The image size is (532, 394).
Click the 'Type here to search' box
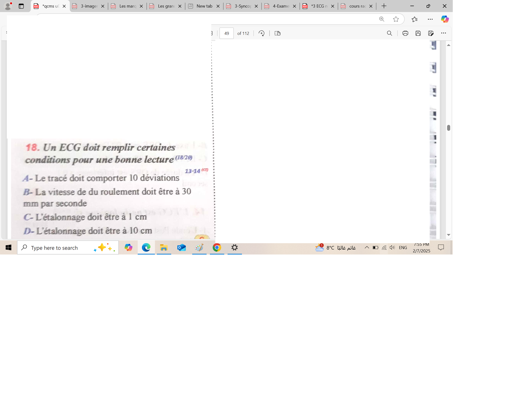(x=68, y=248)
